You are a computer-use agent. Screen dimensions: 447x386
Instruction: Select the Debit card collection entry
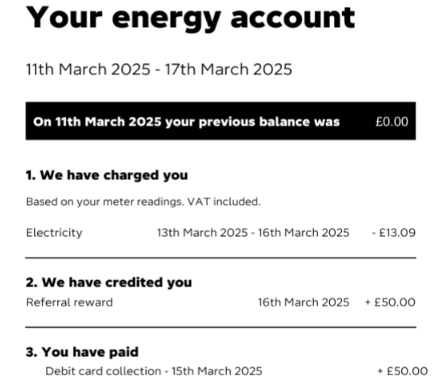coord(154,371)
